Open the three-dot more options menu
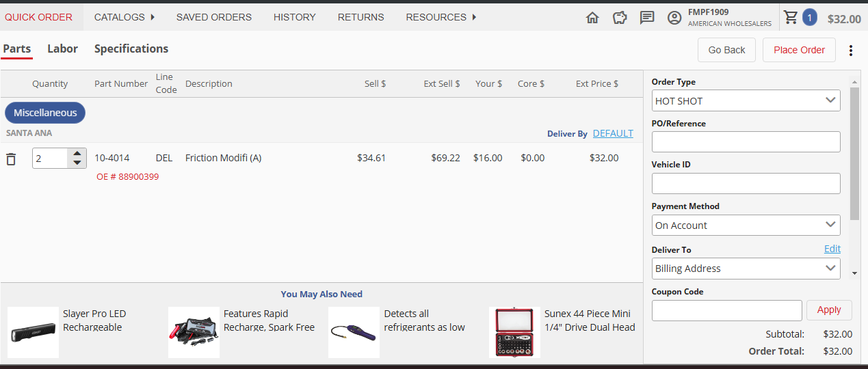The width and height of the screenshot is (868, 369). coord(851,51)
